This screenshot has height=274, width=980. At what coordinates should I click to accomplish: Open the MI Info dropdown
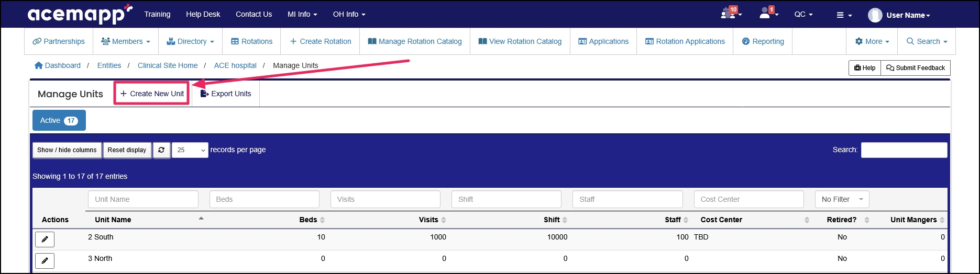(x=302, y=14)
